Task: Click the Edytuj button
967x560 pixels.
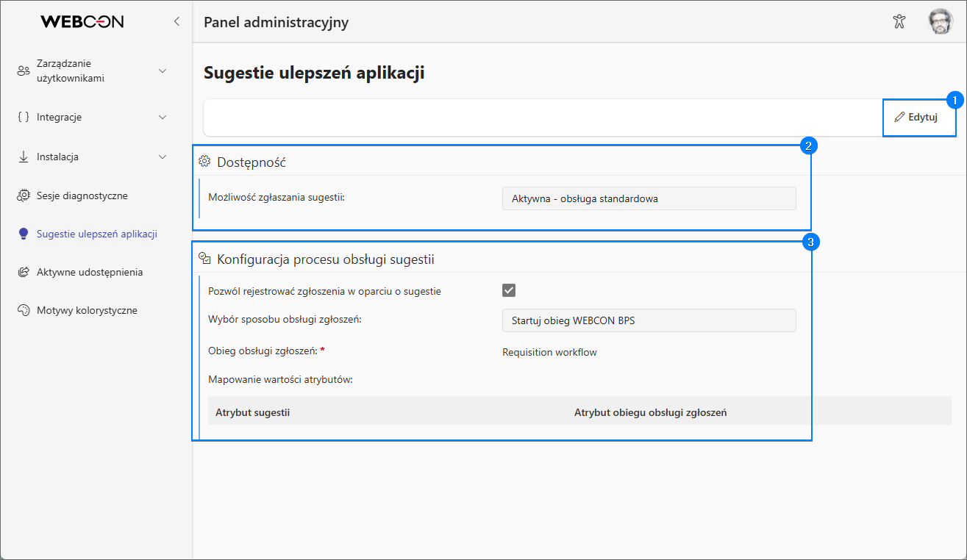Action: 916,117
